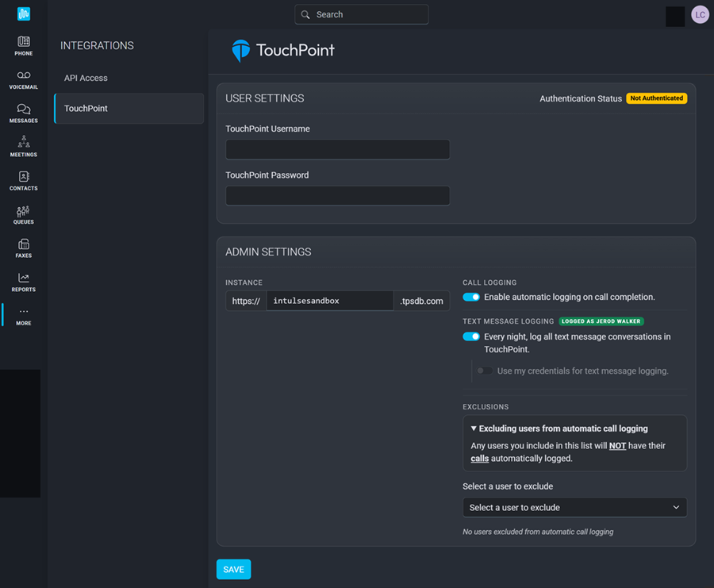Go to Messages in the sidebar

[24, 113]
